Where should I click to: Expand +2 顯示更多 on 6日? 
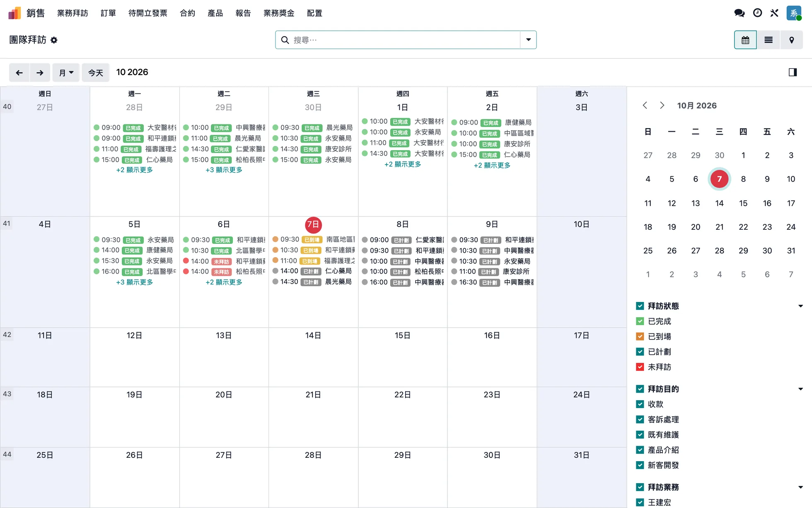[224, 282]
